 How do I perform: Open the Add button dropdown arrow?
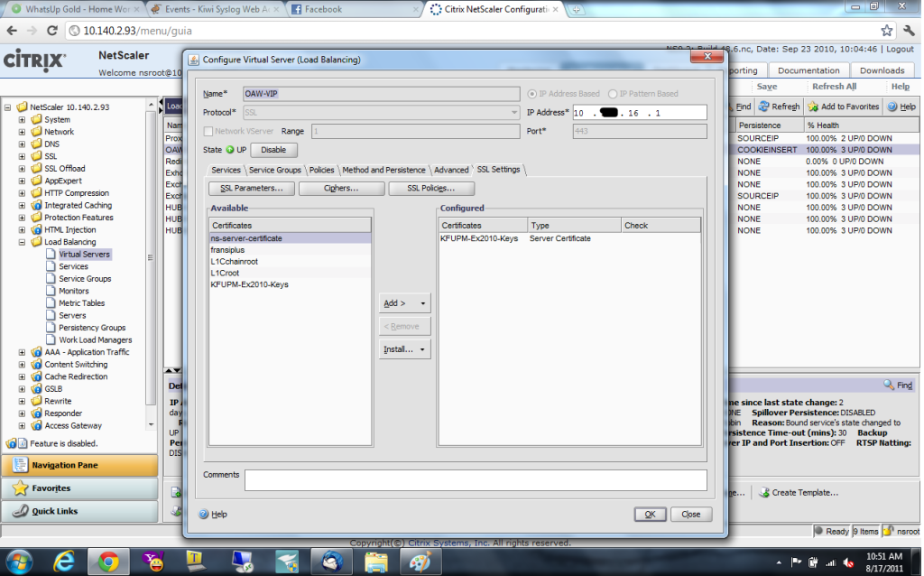(422, 303)
